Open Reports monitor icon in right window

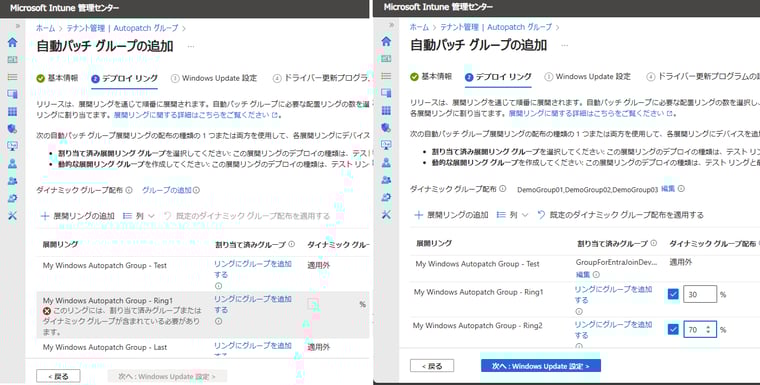[x=386, y=144]
